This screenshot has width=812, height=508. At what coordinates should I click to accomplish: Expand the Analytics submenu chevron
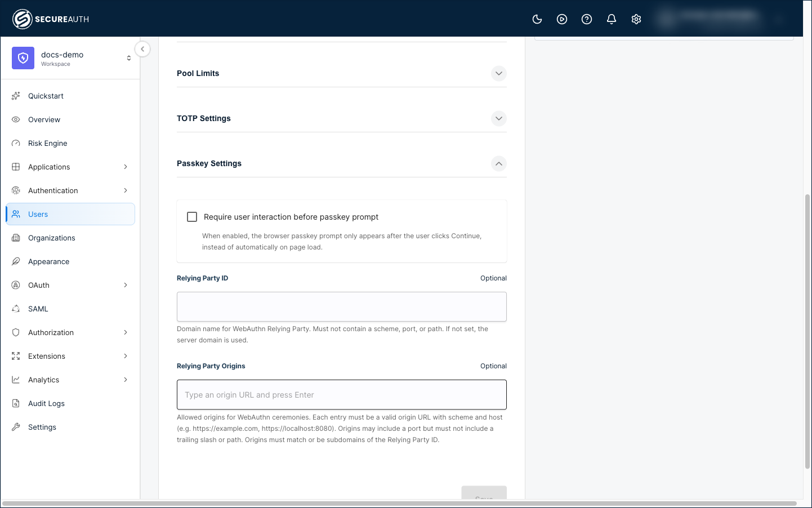126,380
